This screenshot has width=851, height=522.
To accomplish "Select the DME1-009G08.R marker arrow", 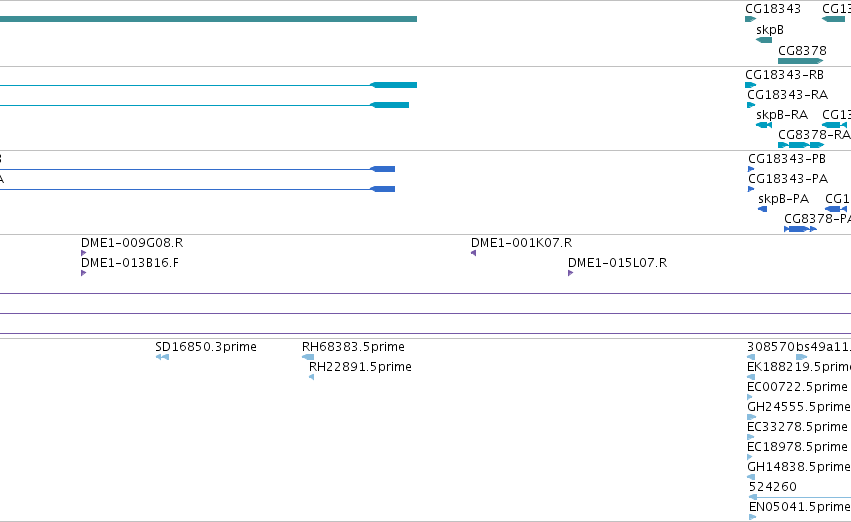I will (x=84, y=253).
